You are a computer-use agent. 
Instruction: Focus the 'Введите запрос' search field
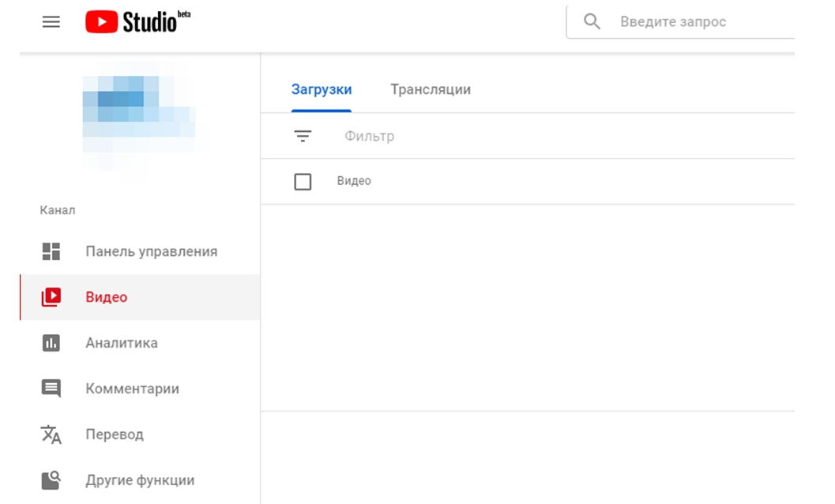click(695, 22)
